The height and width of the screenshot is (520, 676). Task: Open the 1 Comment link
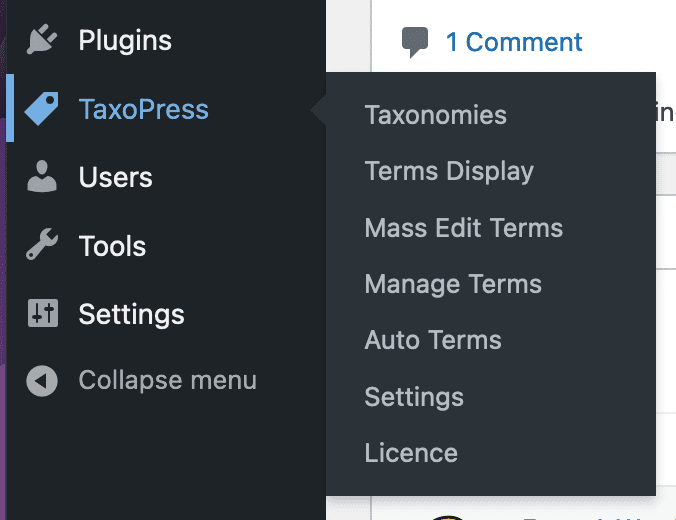coord(514,42)
